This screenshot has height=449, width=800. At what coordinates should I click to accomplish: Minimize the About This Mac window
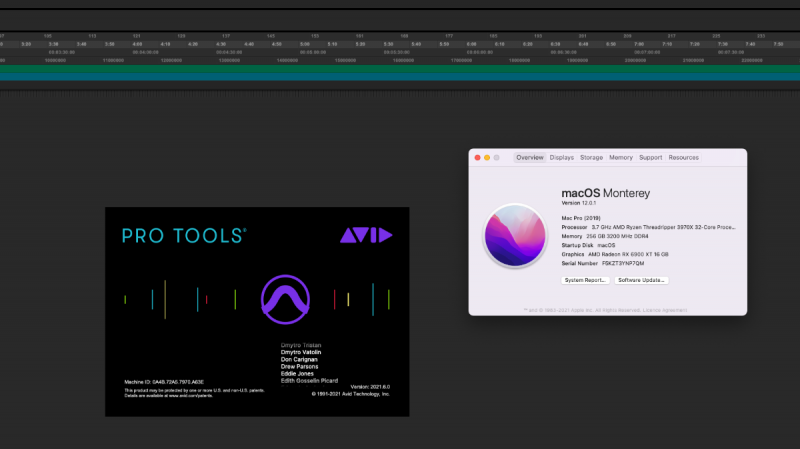point(487,158)
